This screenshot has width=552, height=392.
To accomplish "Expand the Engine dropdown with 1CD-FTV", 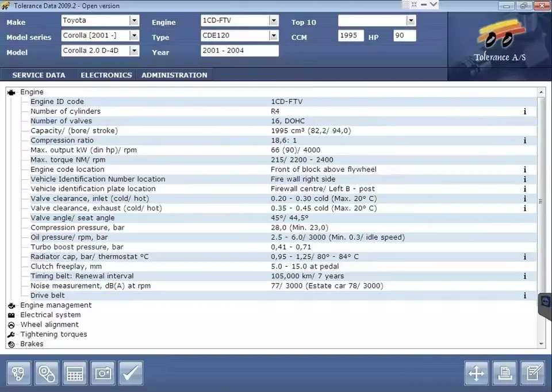I will pyautogui.click(x=274, y=21).
